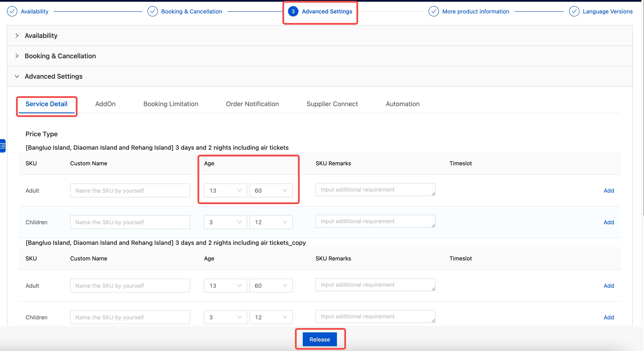
Task: Open first Adult maximum age 60 dropdown
Action: point(271,191)
